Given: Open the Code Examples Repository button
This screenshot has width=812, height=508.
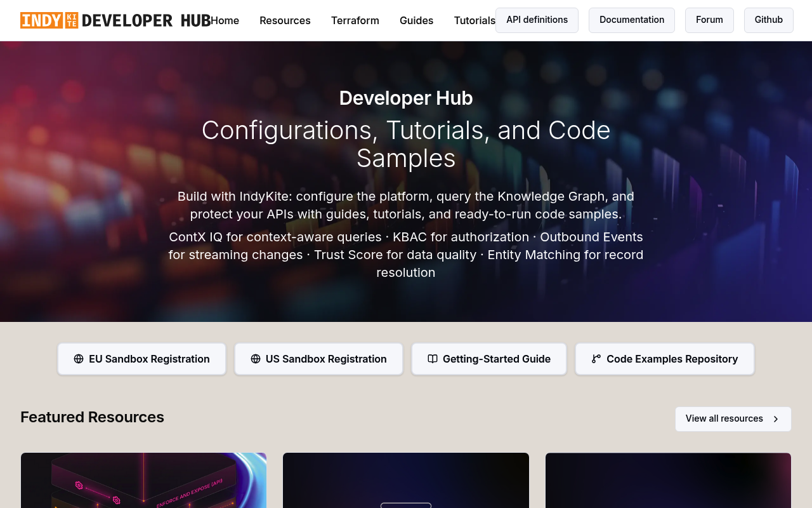Looking at the screenshot, I should click(x=665, y=359).
